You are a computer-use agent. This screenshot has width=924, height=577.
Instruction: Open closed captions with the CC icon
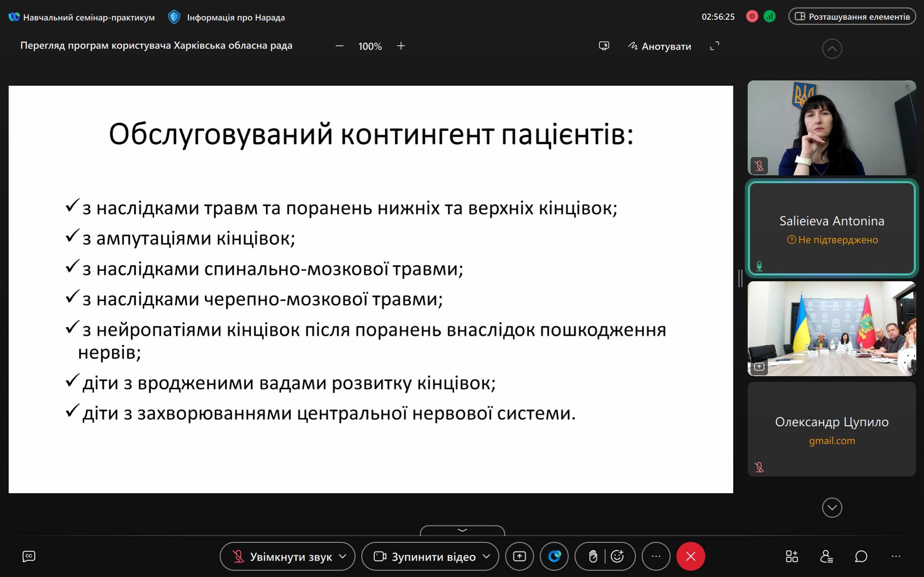tap(29, 556)
